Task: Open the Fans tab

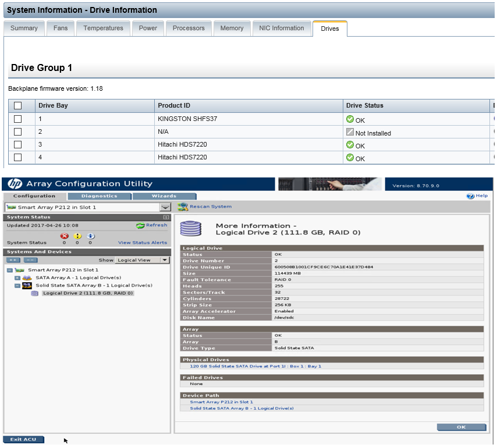Action: [x=61, y=28]
